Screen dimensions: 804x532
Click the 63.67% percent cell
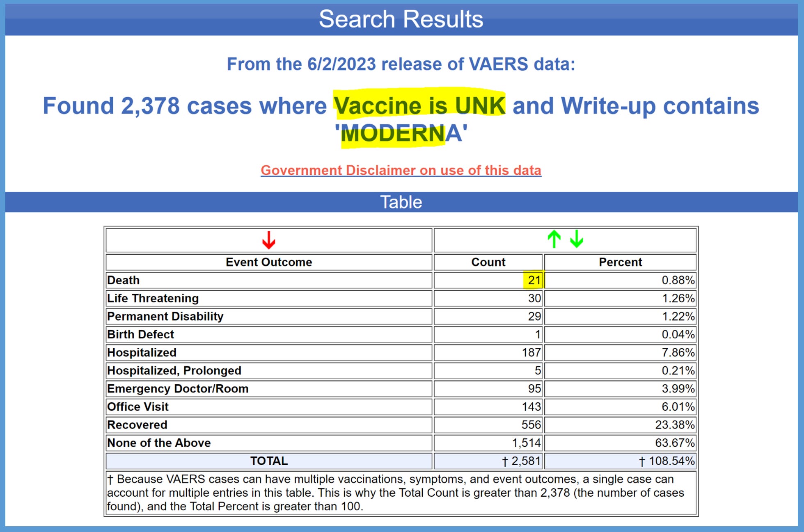620,443
